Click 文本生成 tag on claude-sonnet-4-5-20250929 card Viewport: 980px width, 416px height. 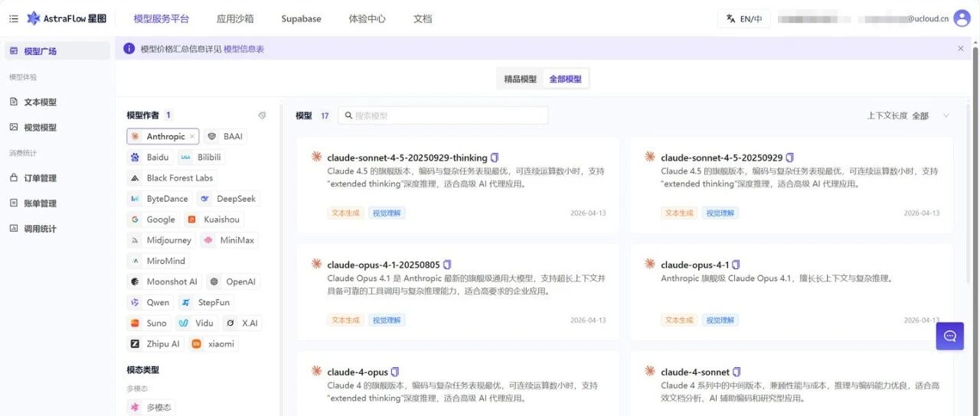[679, 213]
